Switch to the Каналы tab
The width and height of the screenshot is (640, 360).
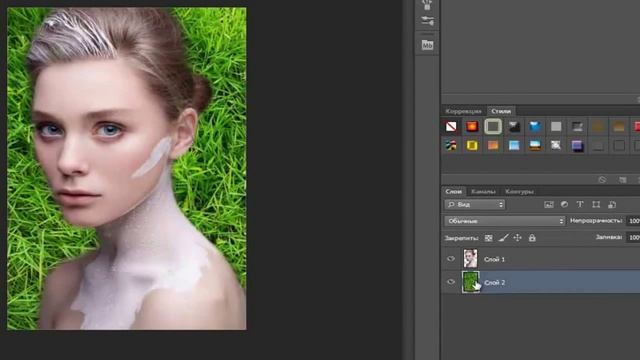(x=483, y=191)
